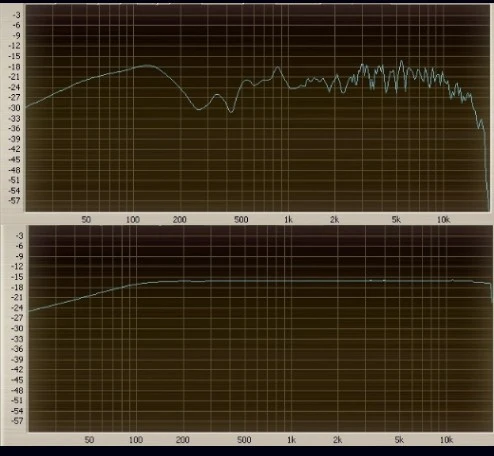
Task: Click the 50 label beneath the lower graph
Action: (x=89, y=440)
